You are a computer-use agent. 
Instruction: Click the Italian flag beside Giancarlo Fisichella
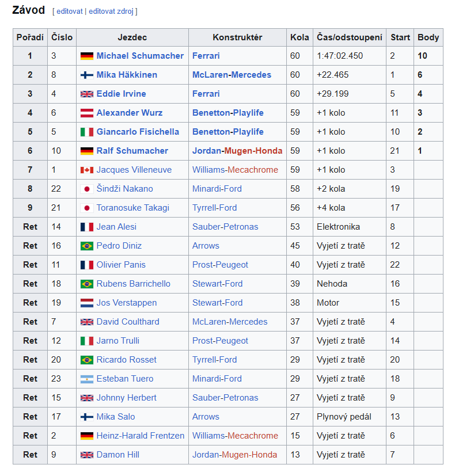click(86, 132)
